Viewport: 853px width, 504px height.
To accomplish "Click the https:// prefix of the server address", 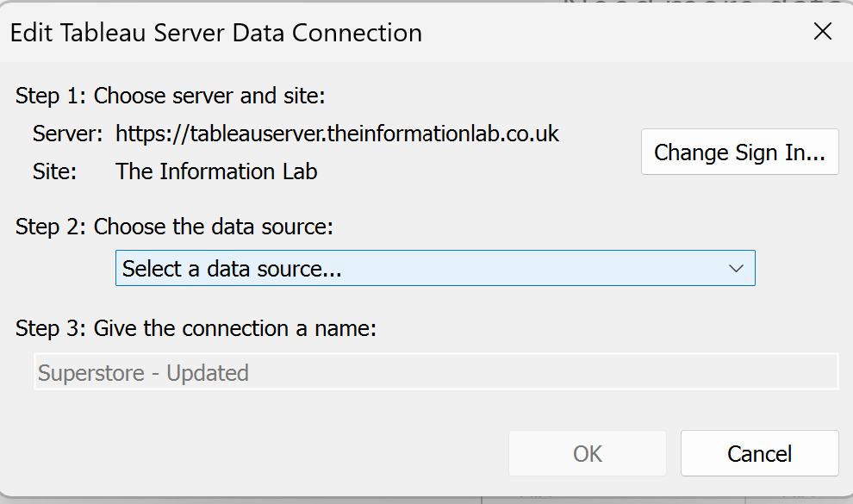I will [153, 134].
